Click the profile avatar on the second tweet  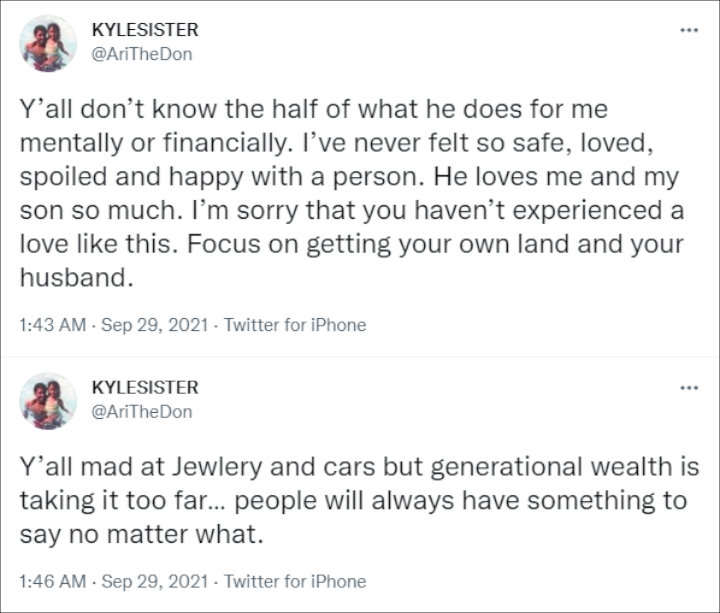coord(48,400)
